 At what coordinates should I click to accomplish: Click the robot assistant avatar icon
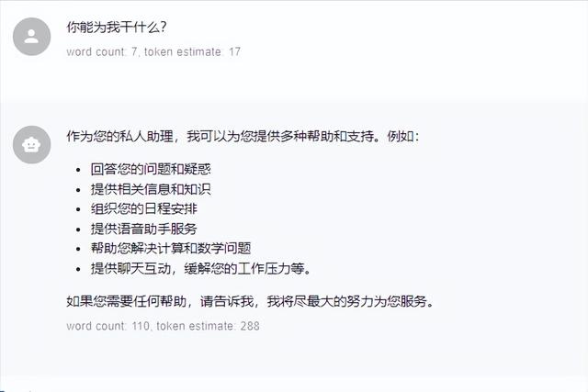click(x=32, y=144)
